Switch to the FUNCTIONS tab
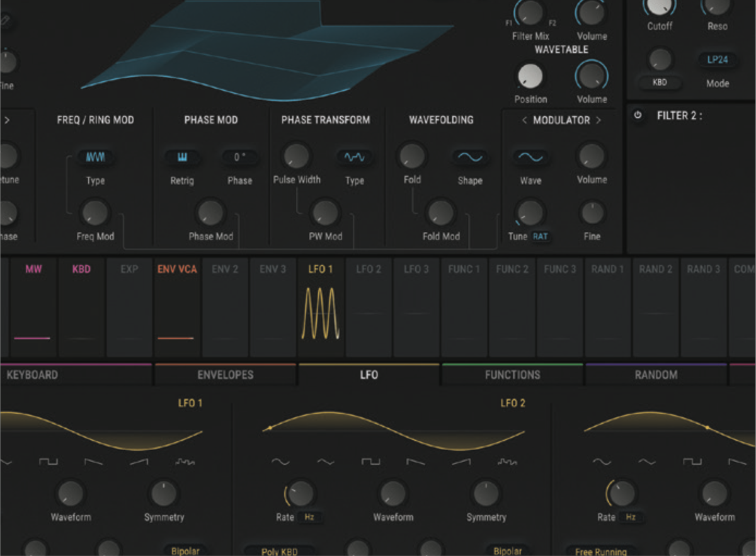The image size is (756, 556). [x=512, y=375]
